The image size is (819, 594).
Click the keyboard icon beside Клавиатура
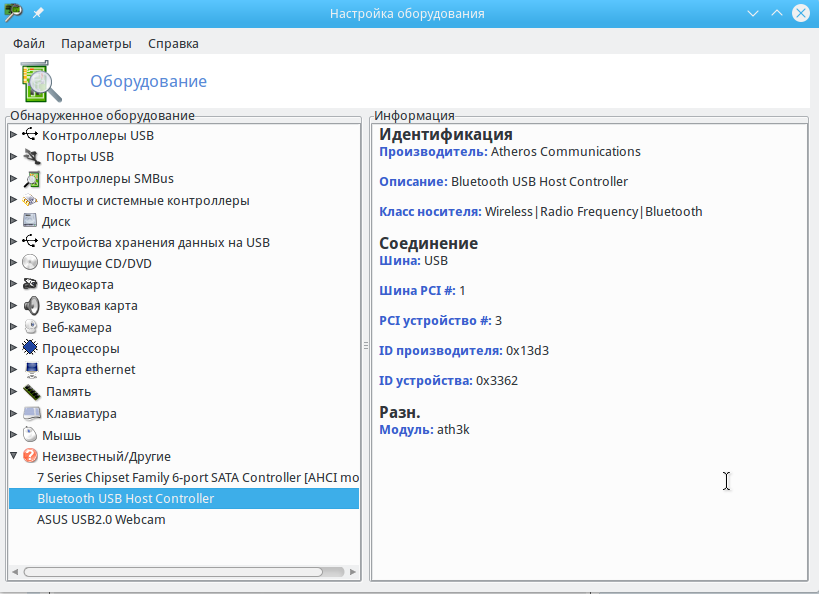click(x=32, y=414)
